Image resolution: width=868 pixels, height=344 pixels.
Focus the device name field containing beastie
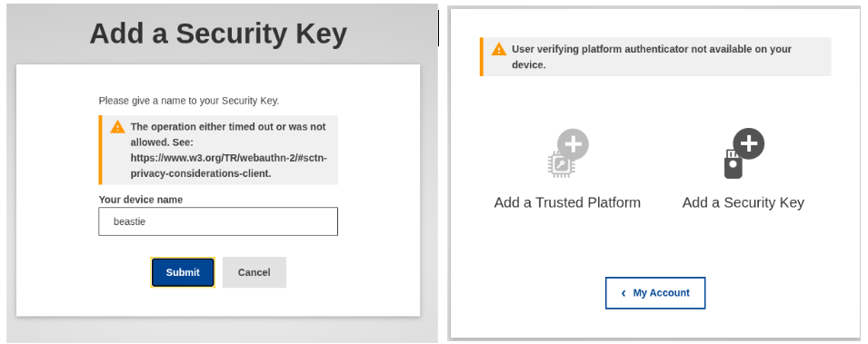click(x=218, y=221)
